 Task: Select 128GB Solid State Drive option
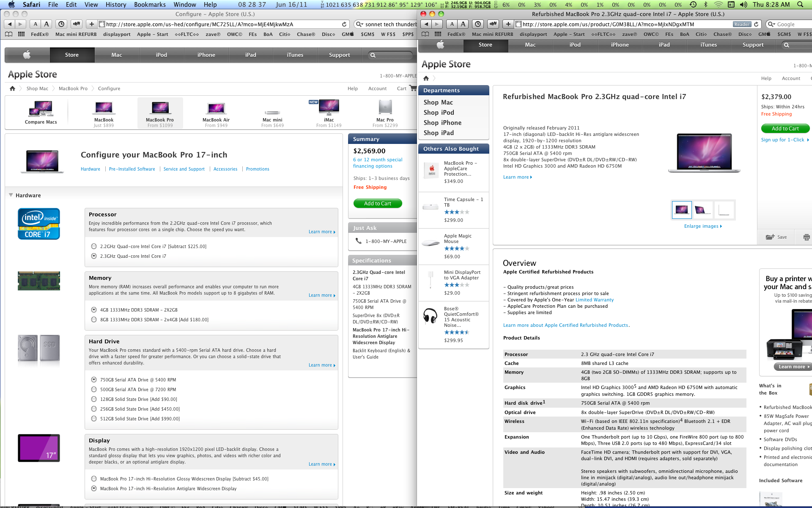coord(94,399)
